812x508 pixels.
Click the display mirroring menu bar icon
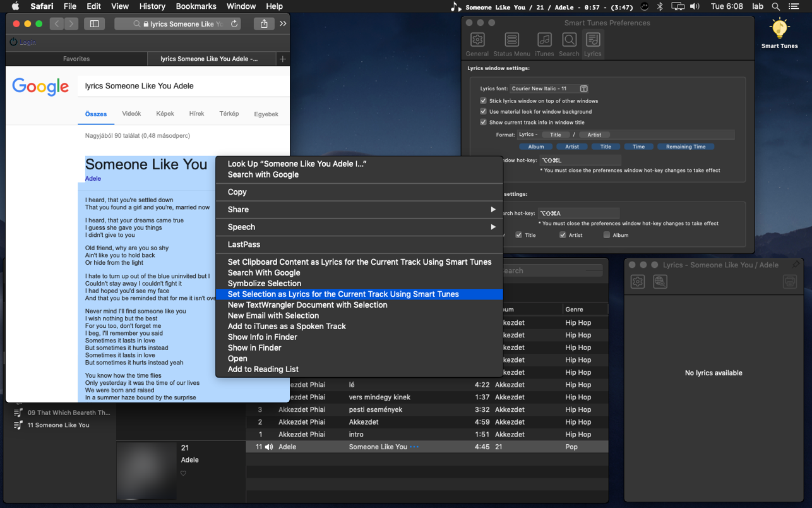(678, 6)
